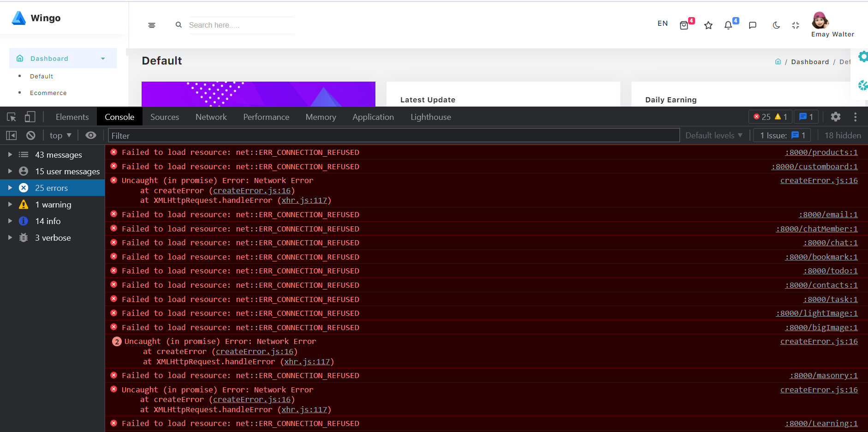The image size is (868, 432).
Task: Open the chat message icon in the header
Action: pos(752,25)
